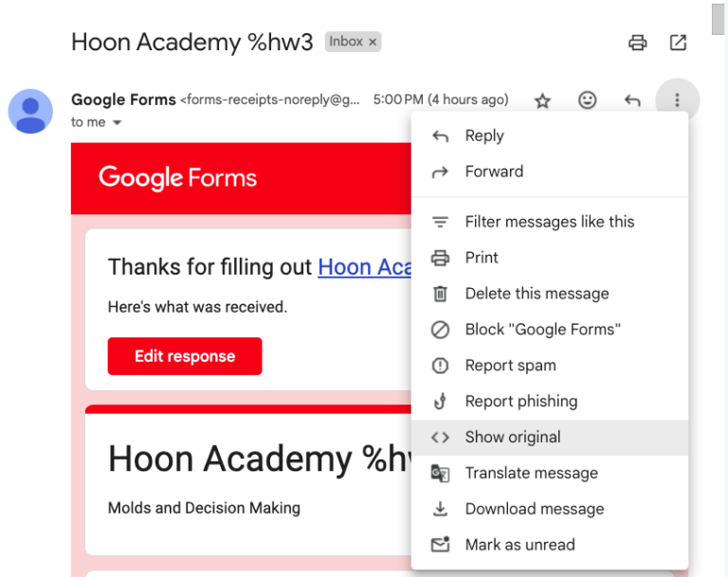Add an emoji reaction

pos(588,99)
